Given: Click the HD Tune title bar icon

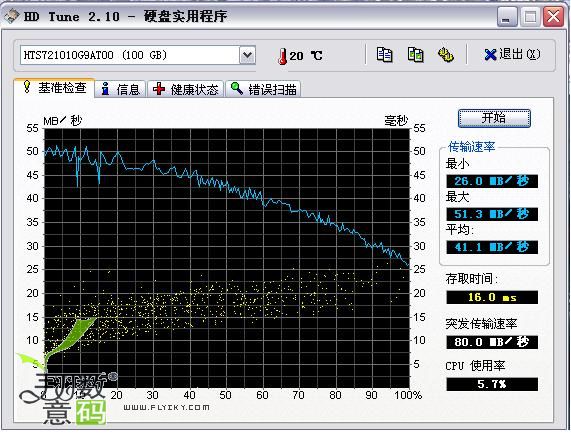Looking at the screenshot, I should [x=12, y=16].
